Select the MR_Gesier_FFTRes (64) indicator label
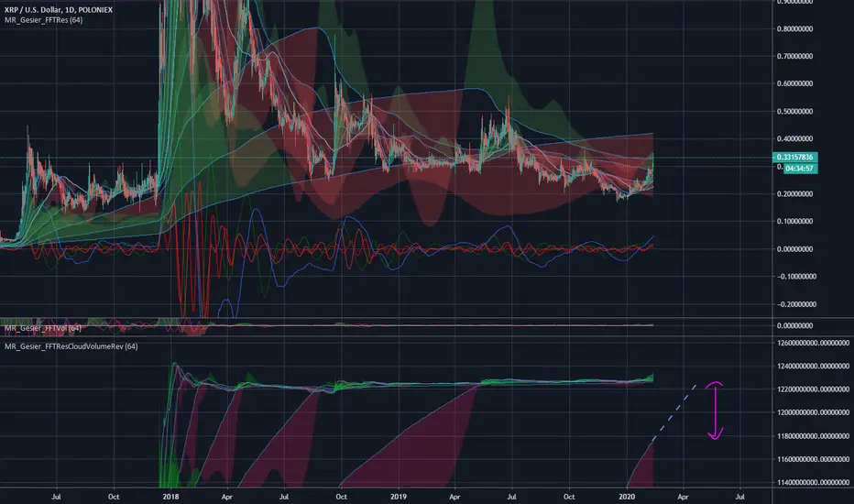The width and height of the screenshot is (854, 504). [44, 20]
